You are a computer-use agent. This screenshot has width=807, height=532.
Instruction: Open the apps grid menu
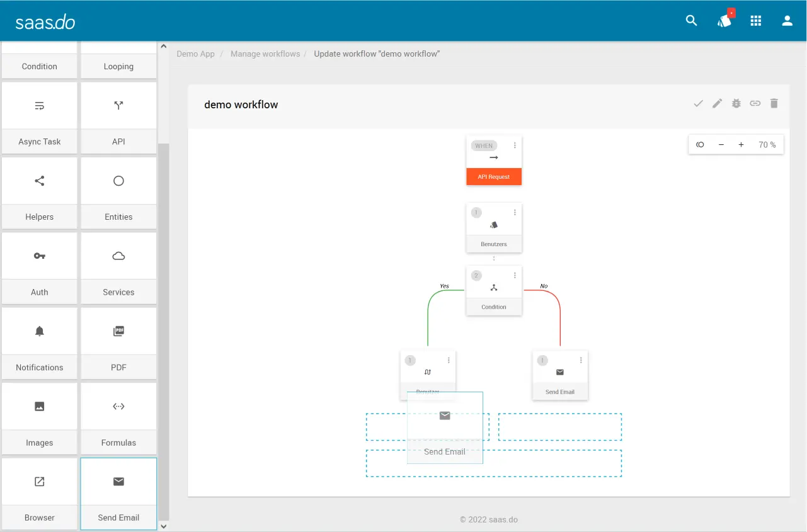756,21
